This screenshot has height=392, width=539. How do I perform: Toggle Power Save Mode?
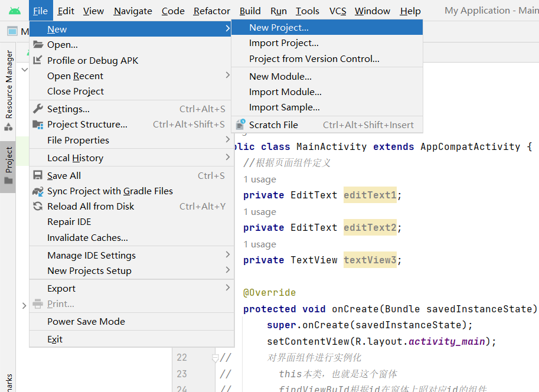(x=86, y=322)
